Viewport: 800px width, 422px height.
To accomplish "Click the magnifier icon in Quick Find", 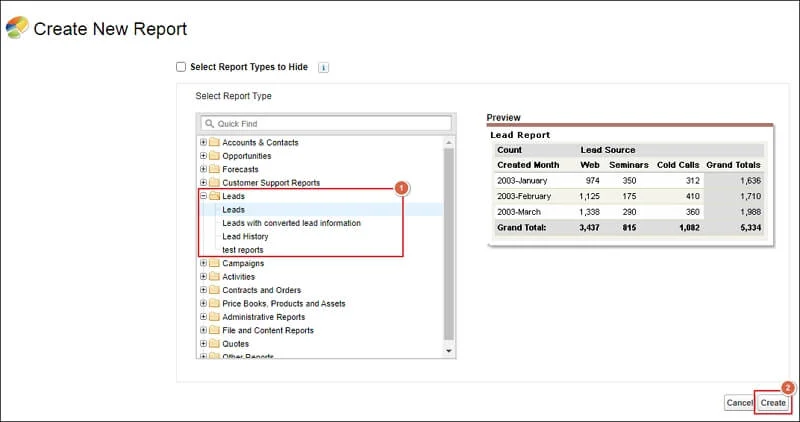I will coord(209,123).
